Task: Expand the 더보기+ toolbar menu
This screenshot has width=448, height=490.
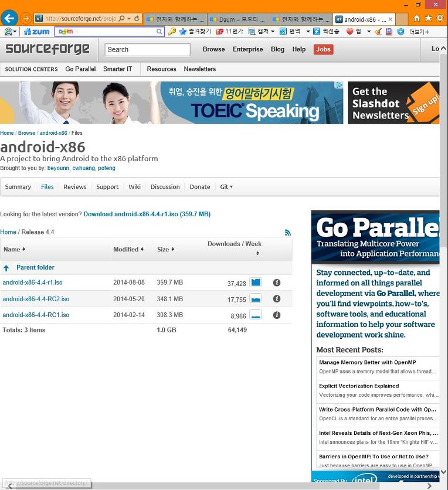Action: (x=419, y=32)
